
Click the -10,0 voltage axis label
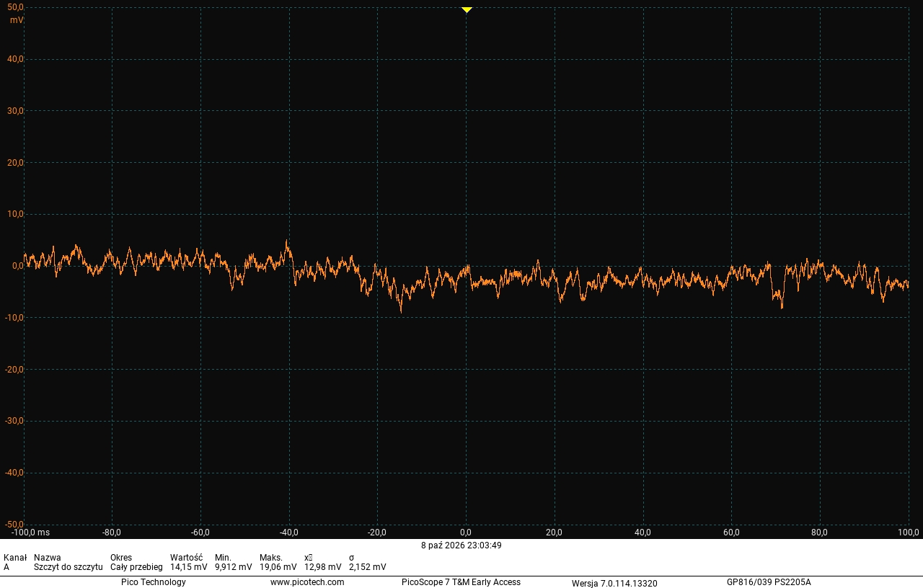tap(14, 318)
